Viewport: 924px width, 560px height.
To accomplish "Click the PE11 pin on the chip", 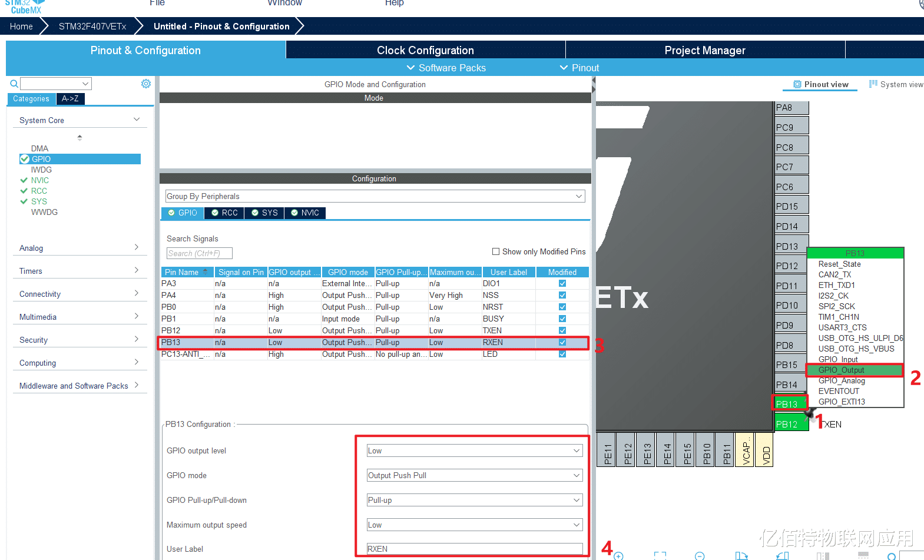I will [607, 450].
